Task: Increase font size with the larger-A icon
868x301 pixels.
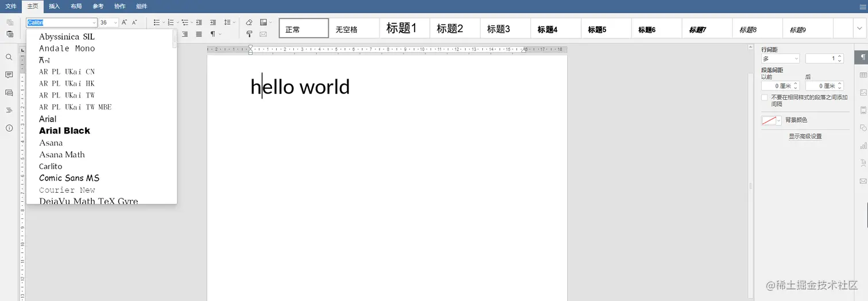Action: [x=124, y=22]
